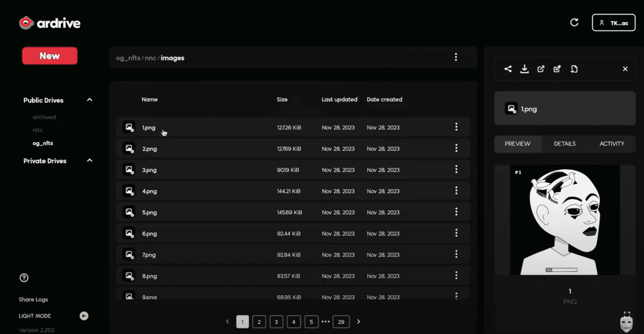Click the ArDrive logo
This screenshot has width=644, height=334.
pos(50,23)
